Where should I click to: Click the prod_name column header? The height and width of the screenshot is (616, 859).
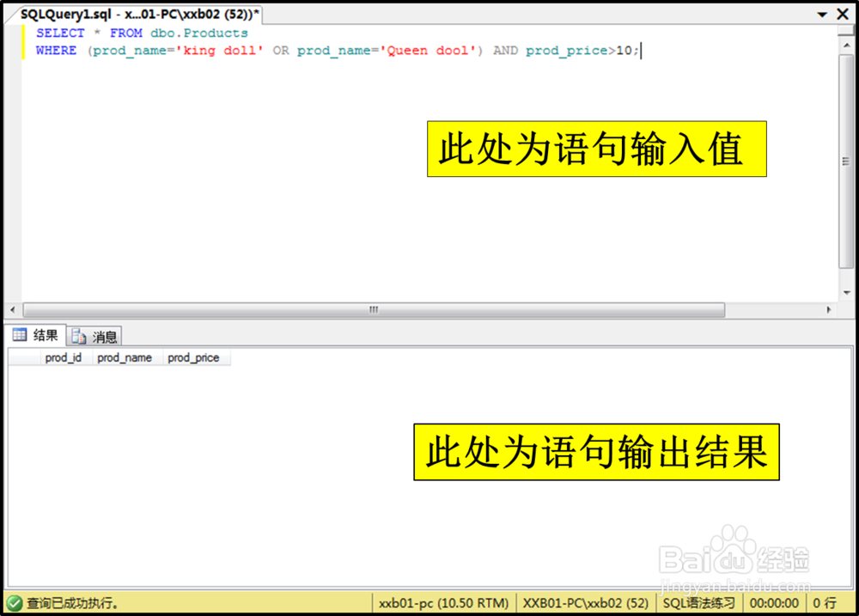click(x=125, y=357)
